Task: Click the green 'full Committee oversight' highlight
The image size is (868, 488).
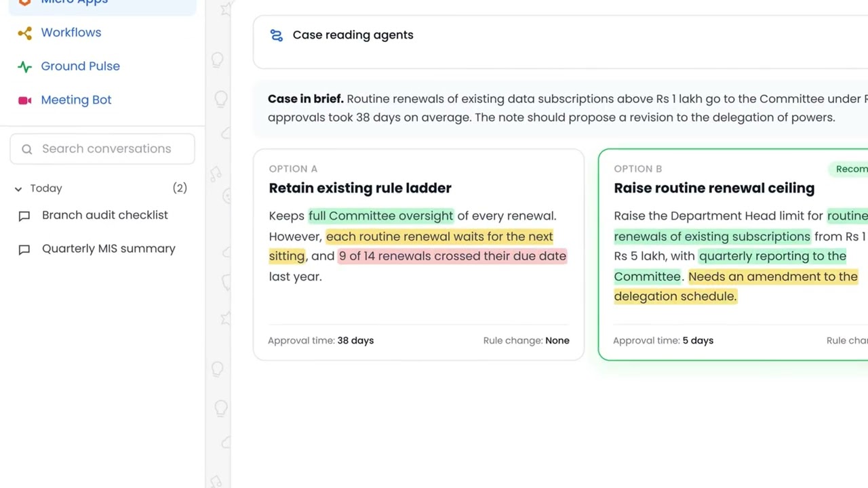Action: pos(380,216)
